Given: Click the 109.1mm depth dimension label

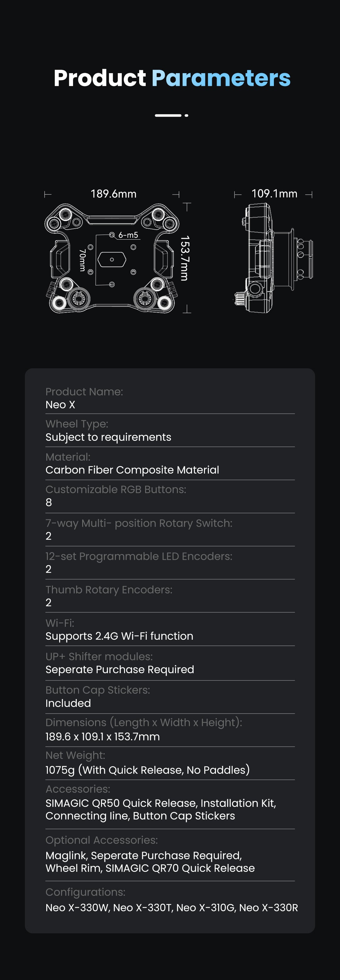Looking at the screenshot, I should 274,194.
